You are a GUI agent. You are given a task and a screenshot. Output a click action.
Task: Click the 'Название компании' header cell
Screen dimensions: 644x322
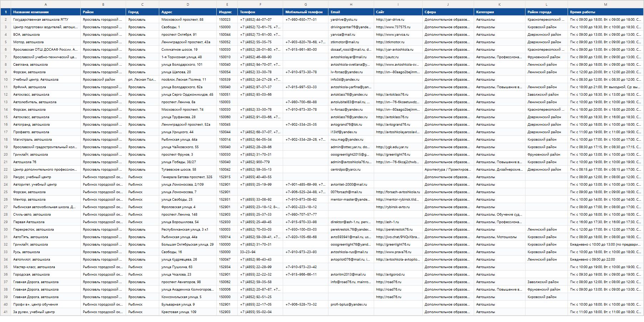tap(46, 12)
